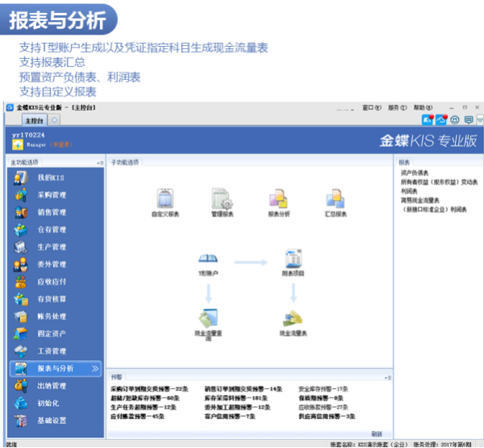Click the 刷新 refresh link
The height and width of the screenshot is (448, 484).
(x=377, y=433)
